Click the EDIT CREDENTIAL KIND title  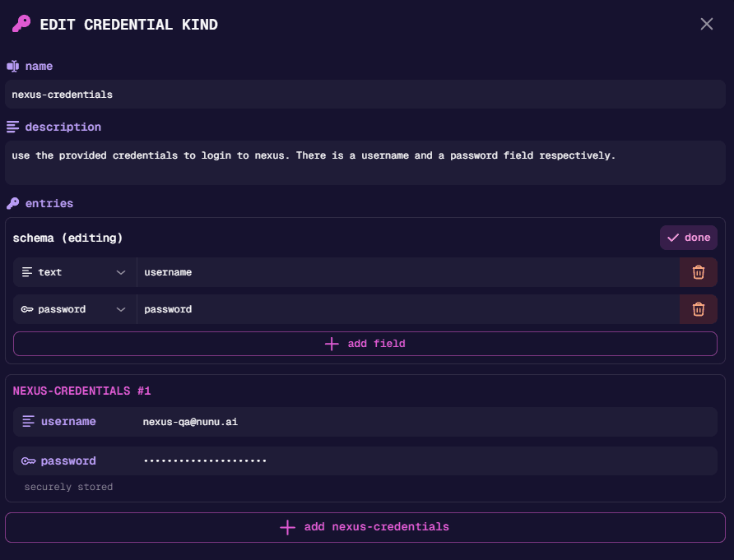(x=128, y=25)
